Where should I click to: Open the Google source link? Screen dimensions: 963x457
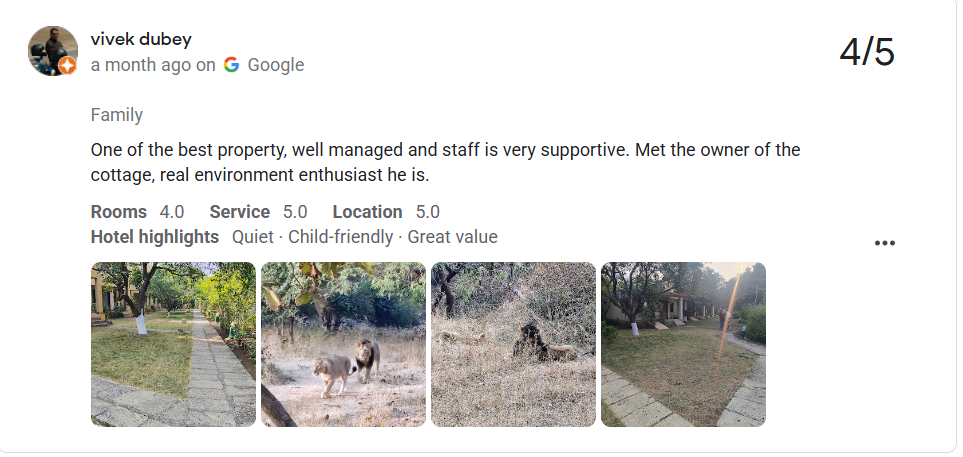coord(276,65)
